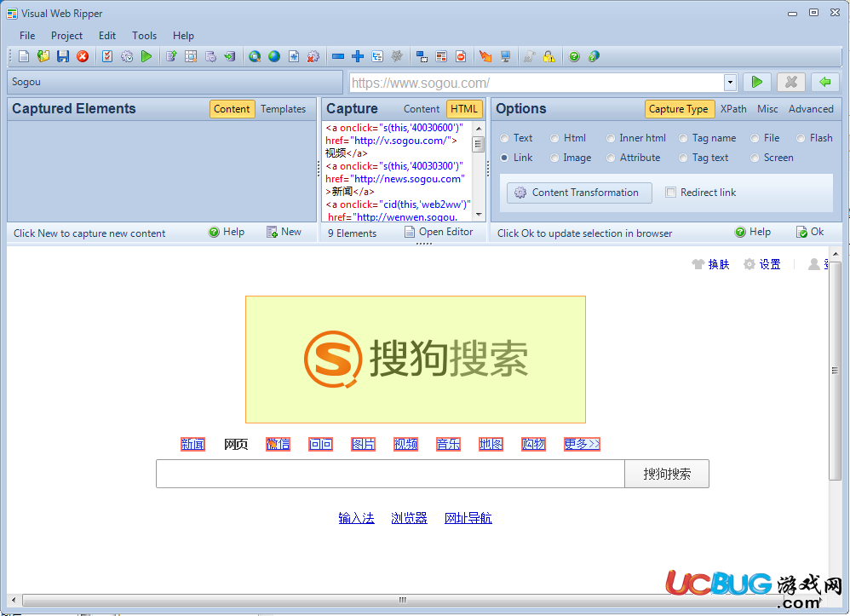Click the red page-layout toolbar icon
Viewport: 850px width, 616px height.
[441, 56]
